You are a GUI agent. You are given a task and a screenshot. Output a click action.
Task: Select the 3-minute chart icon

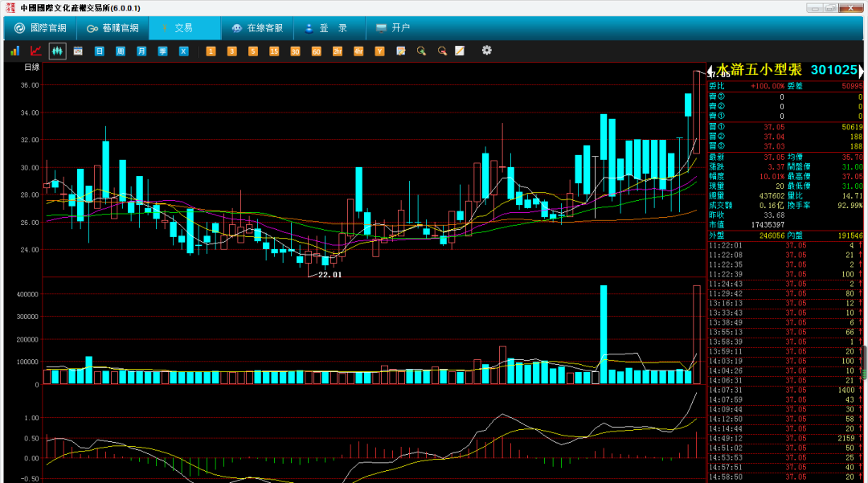(x=232, y=51)
